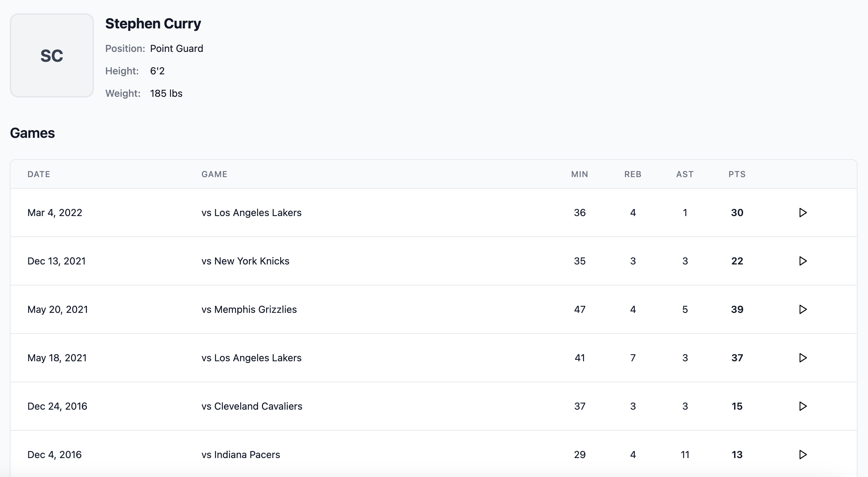The height and width of the screenshot is (477, 868).
Task: Click the SC player avatar
Action: point(52,56)
